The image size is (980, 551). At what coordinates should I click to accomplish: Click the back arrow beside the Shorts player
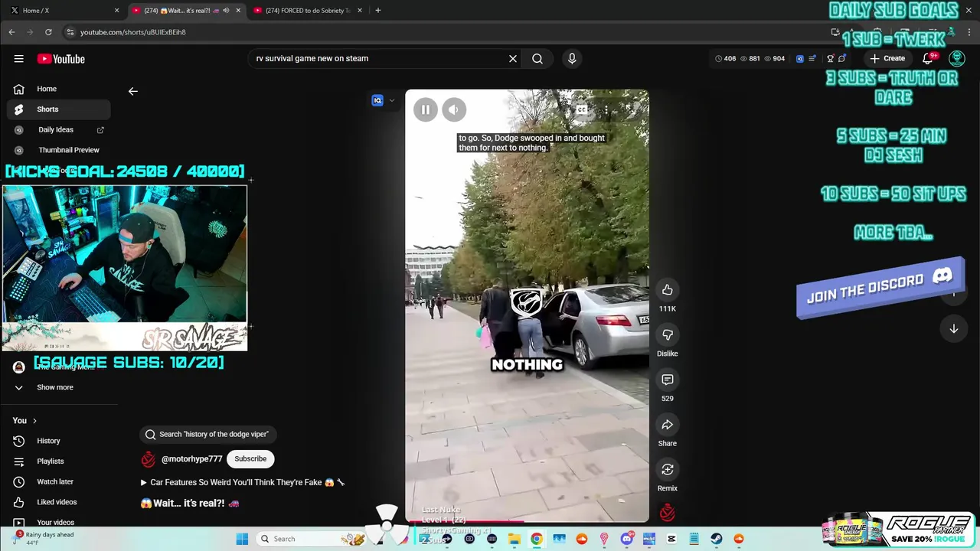[x=133, y=91]
